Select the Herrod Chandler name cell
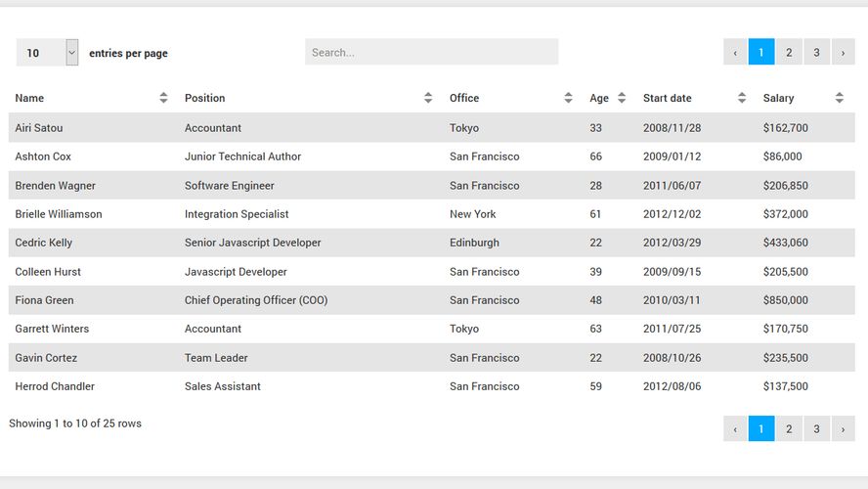This screenshot has height=489, width=868. pyautogui.click(x=55, y=386)
